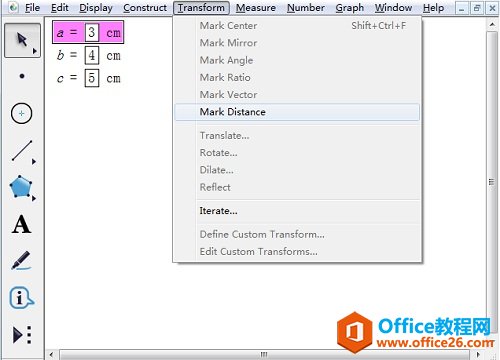Select the Text tool A
The height and width of the screenshot is (360, 500).
tap(22, 224)
